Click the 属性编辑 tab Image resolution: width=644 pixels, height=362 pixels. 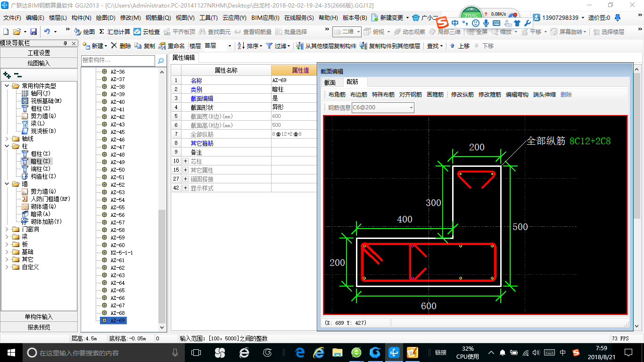[183, 58]
